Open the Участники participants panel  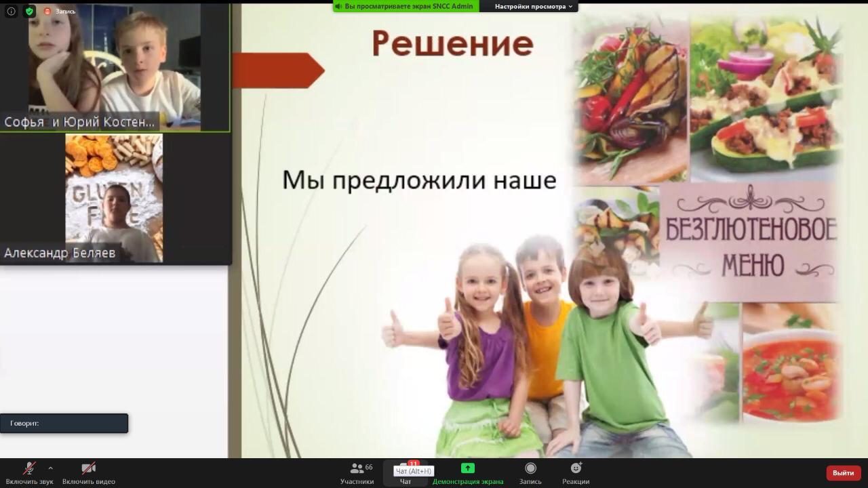[357, 472]
